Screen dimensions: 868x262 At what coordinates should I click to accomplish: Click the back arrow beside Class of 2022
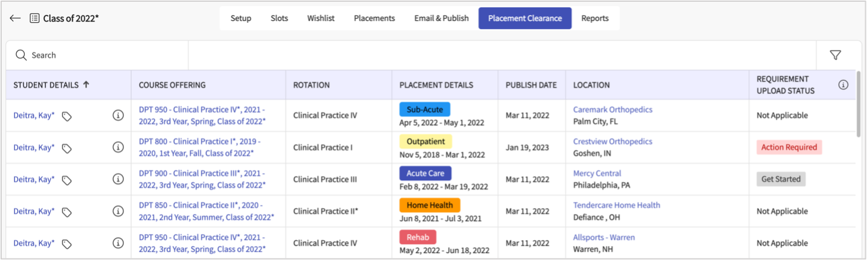pos(15,18)
